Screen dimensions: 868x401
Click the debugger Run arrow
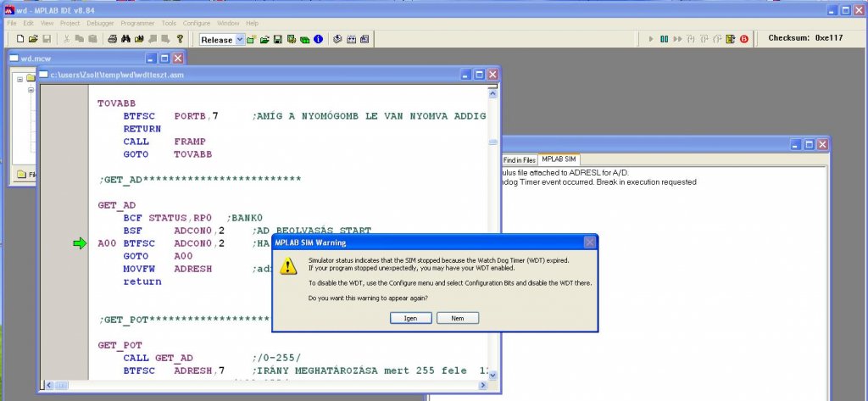coord(651,39)
